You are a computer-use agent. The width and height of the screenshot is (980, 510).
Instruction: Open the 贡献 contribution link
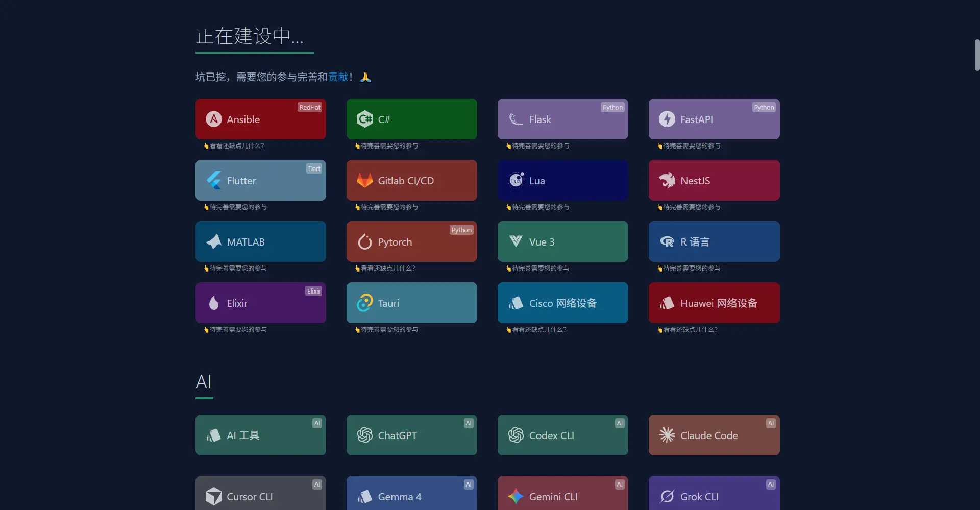point(338,77)
